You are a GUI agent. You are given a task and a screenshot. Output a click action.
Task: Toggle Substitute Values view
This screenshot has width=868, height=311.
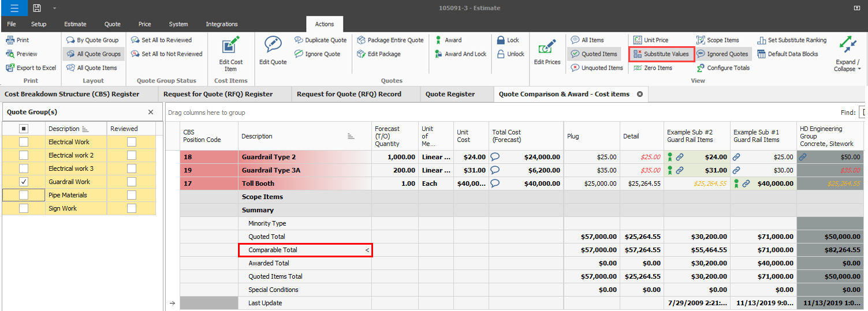[661, 54]
